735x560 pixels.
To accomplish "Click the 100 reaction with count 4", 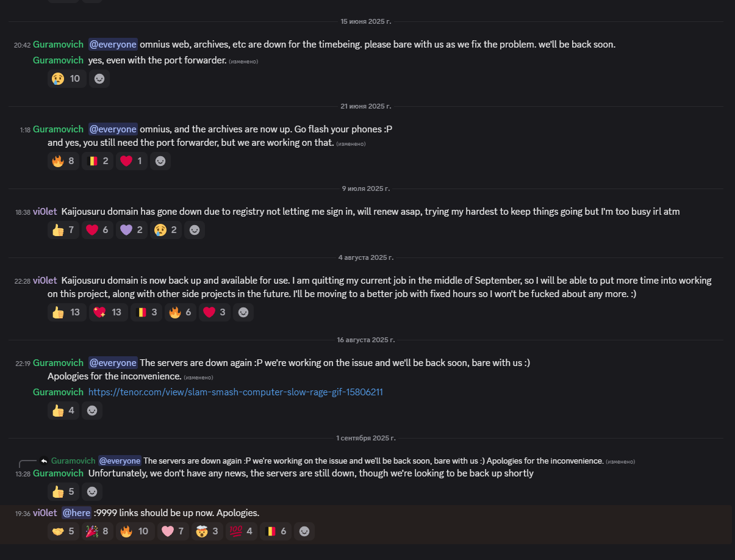I will (242, 531).
